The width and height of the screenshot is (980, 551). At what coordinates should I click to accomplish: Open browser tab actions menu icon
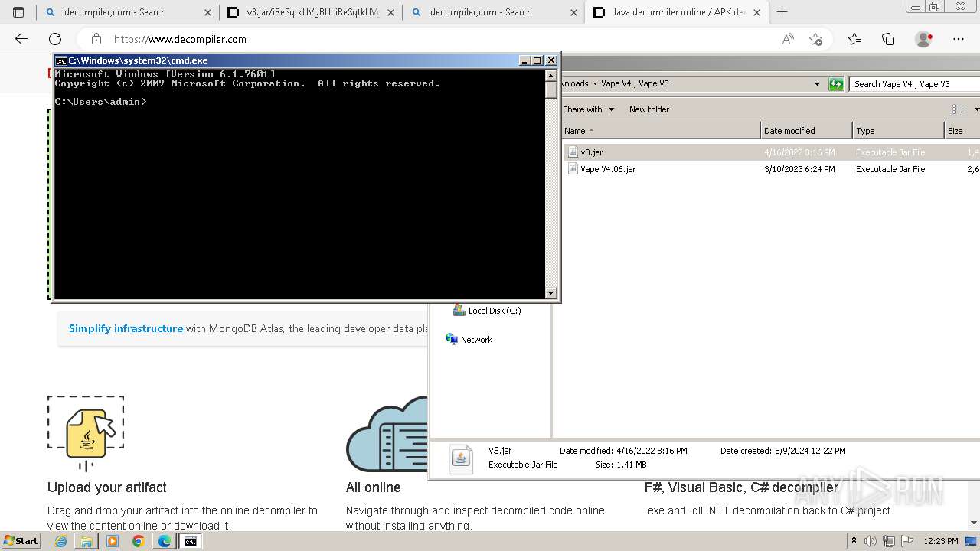tap(18, 12)
